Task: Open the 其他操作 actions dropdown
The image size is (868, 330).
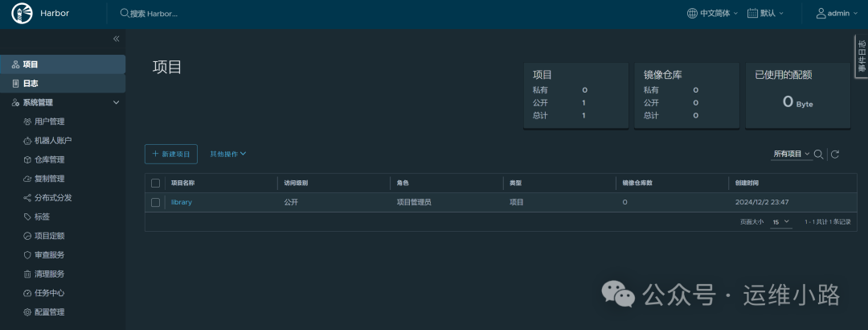Action: point(228,155)
